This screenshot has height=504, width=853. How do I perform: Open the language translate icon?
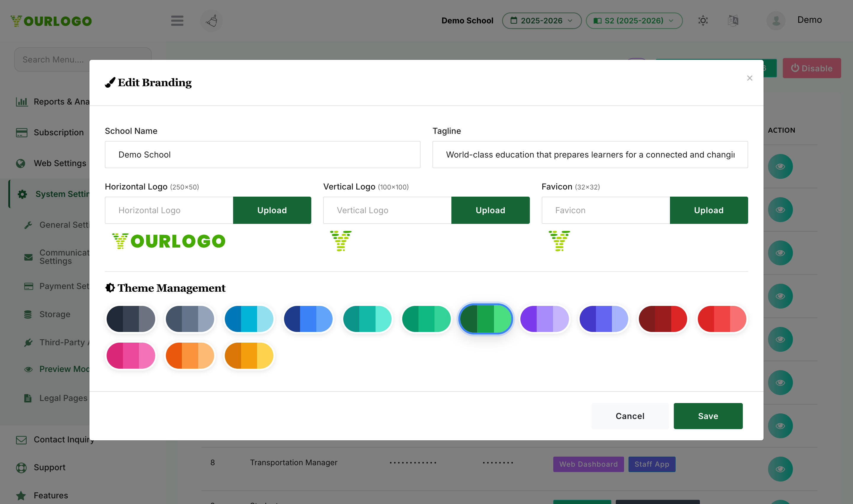coord(733,20)
